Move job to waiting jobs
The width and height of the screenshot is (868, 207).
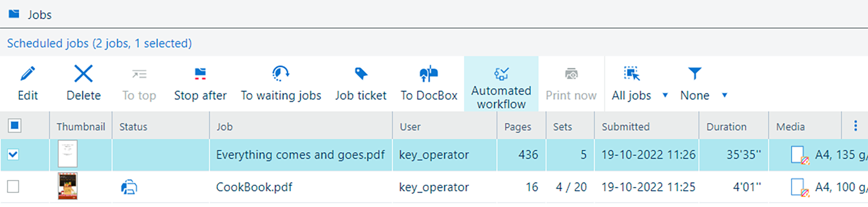[281, 83]
